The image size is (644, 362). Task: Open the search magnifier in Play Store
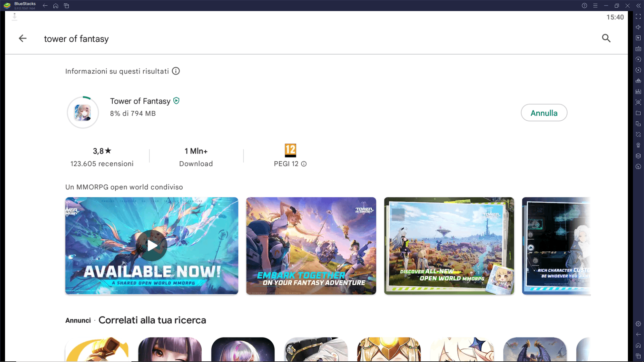606,39
